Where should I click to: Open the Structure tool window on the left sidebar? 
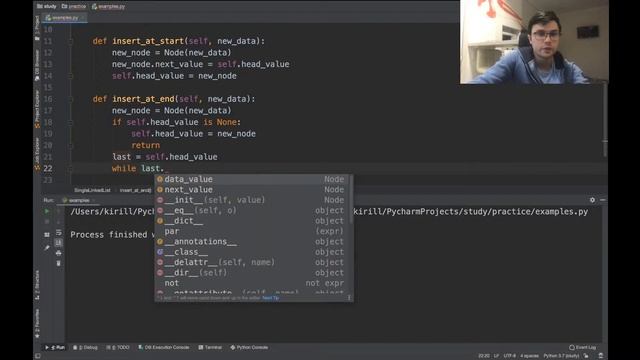[37, 285]
